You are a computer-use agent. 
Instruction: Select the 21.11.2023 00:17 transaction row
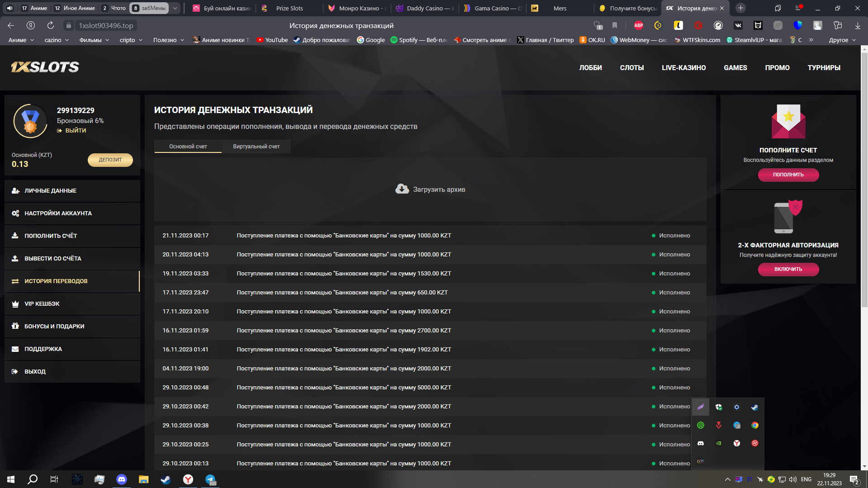coord(430,236)
